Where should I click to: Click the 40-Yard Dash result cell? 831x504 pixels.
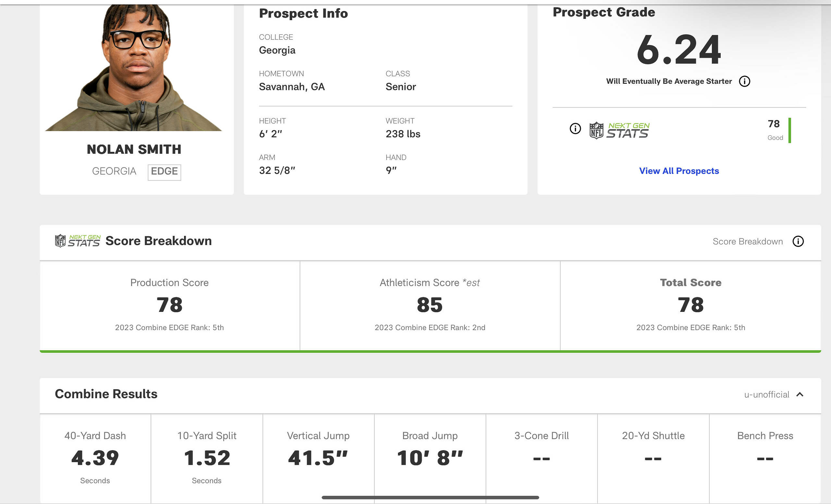[x=95, y=458]
